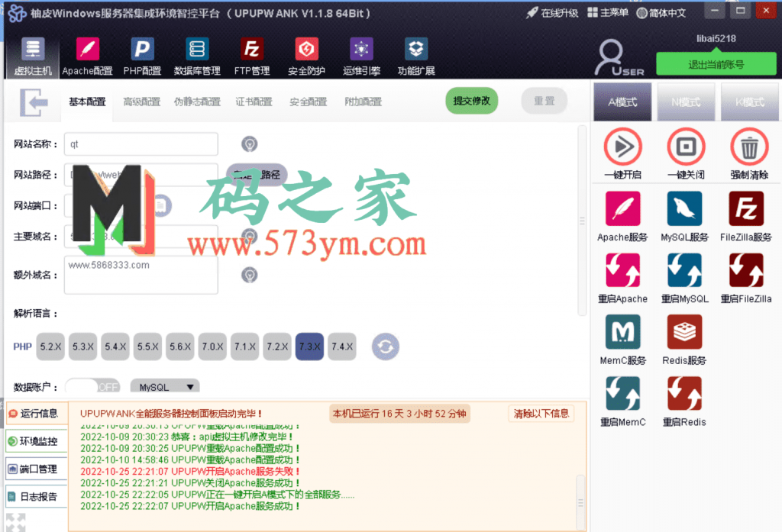Image resolution: width=782 pixels, height=532 pixels.
Task: Click the 退出当前账号 logout button
Action: (x=716, y=64)
